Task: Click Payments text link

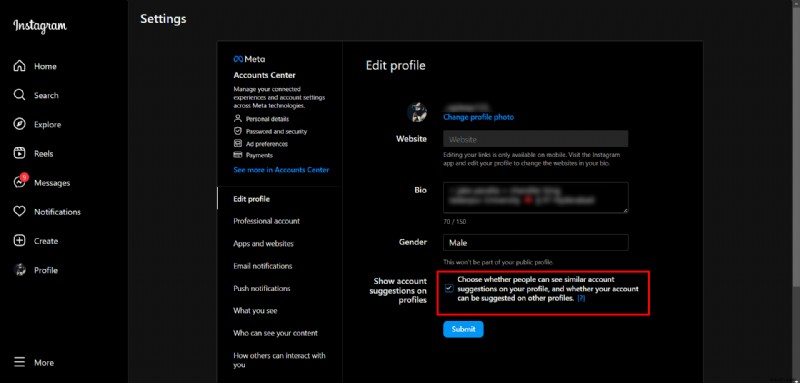Action: [x=259, y=156]
